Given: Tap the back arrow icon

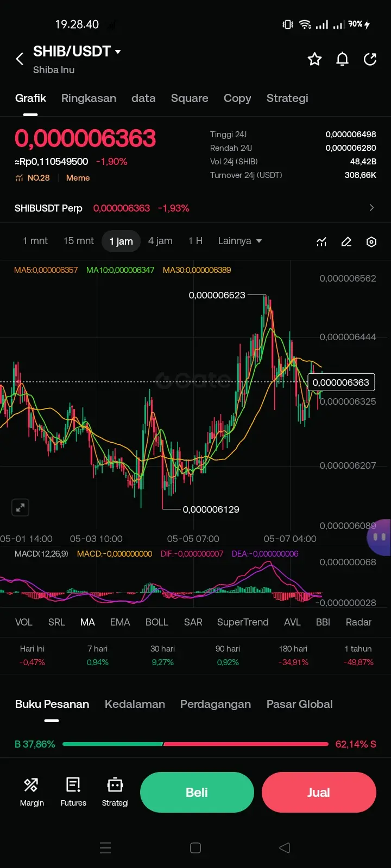Looking at the screenshot, I should 20,59.
